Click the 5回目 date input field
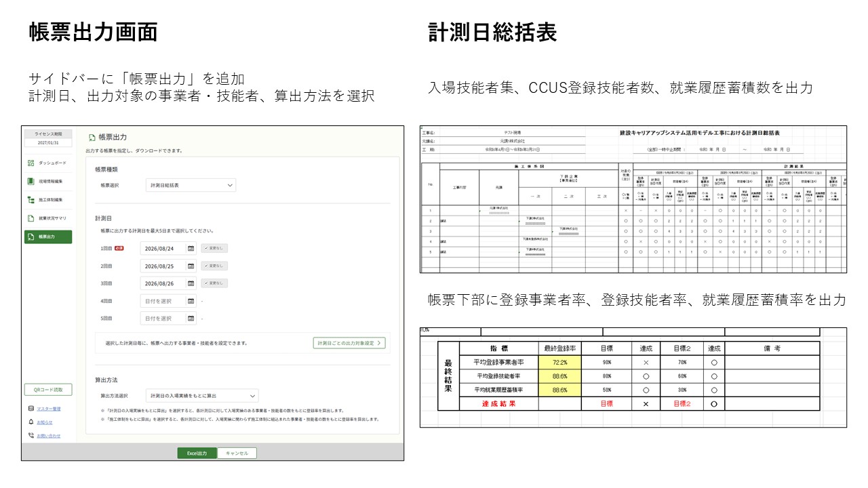The width and height of the screenshot is (868, 488). click(x=163, y=319)
